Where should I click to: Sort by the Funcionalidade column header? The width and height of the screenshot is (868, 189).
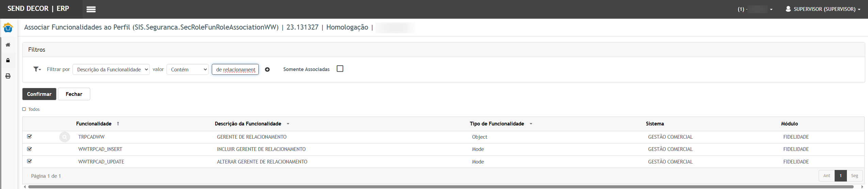94,124
